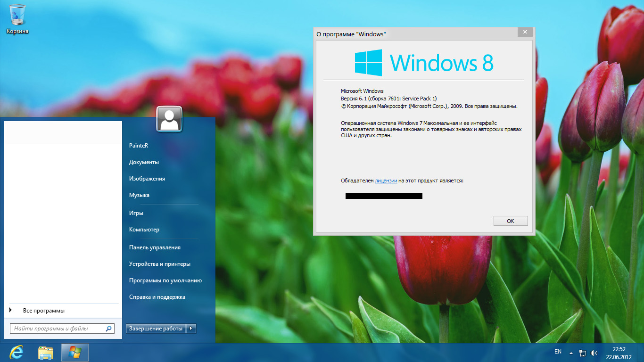Image resolution: width=644 pixels, height=362 pixels.
Task: Open Устройства и принтеры entry
Action: coord(160,264)
